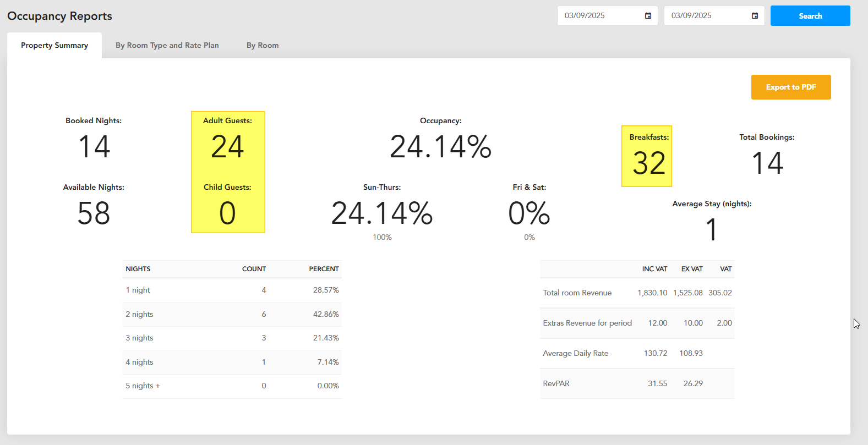Select the 305.02 VAT value

click(x=720, y=293)
